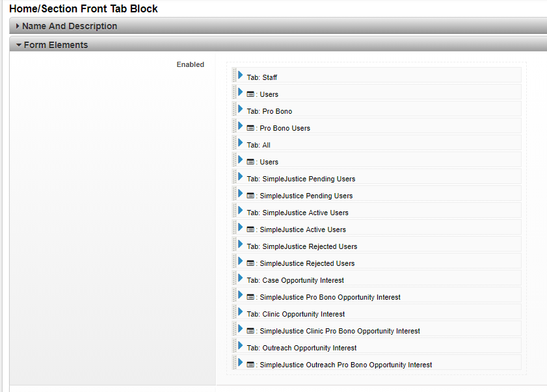Click drag handle of Tab: Pro Bono row

tap(234, 109)
